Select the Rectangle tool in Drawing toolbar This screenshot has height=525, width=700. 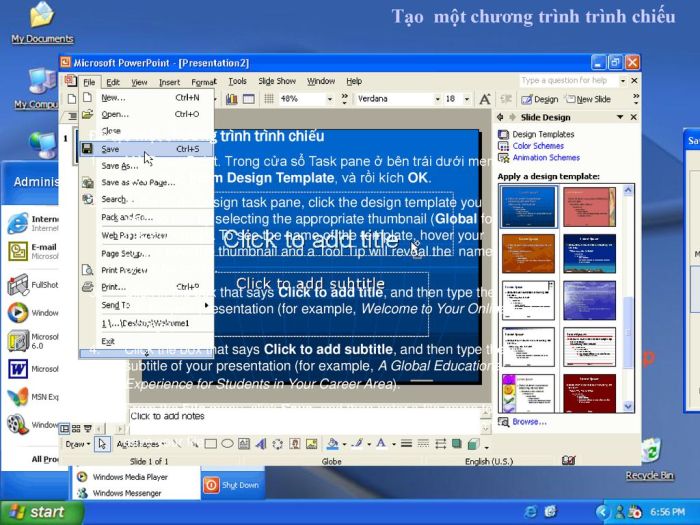coord(211,444)
